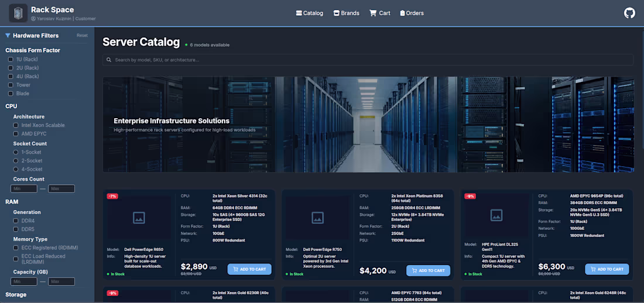Click the Cores Count Max field

pos(61,189)
